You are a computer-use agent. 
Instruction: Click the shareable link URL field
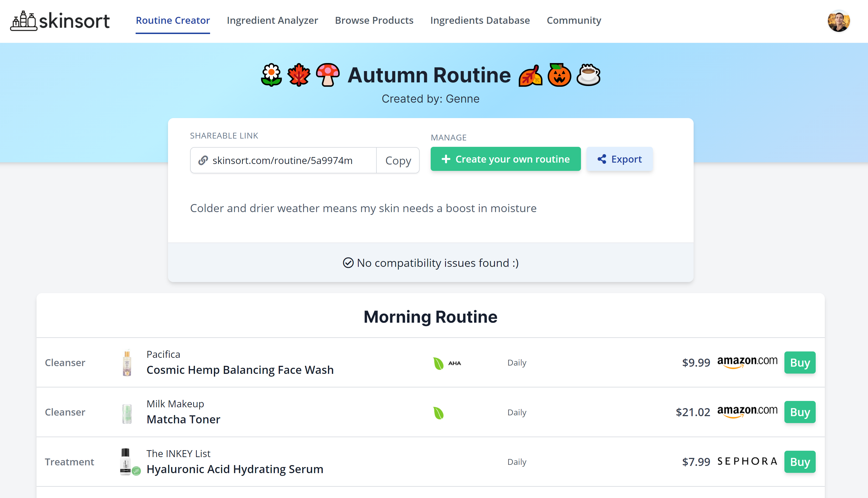(x=283, y=160)
